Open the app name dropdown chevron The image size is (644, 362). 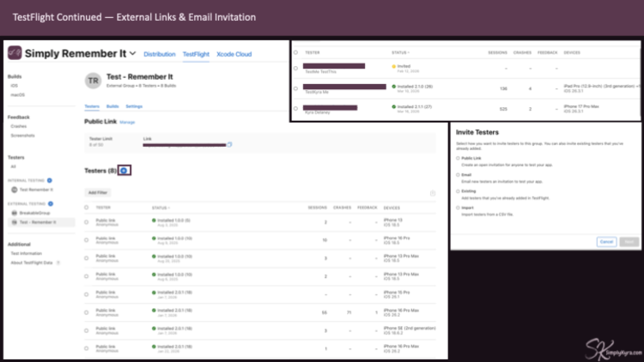tap(132, 53)
